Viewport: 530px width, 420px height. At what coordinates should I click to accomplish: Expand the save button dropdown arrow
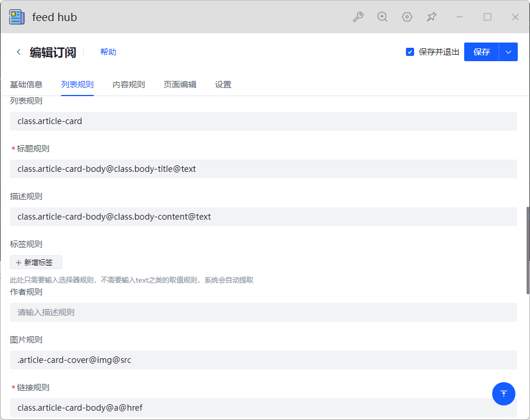tap(508, 52)
